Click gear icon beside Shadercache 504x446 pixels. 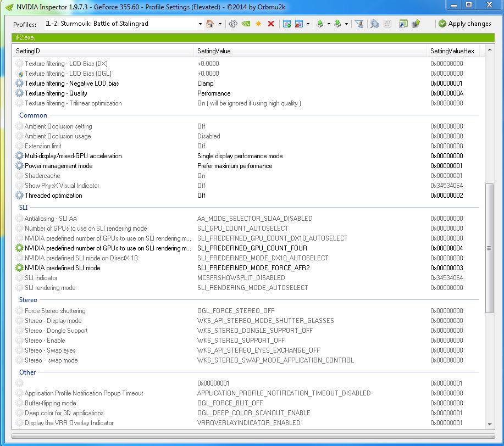pyautogui.click(x=19, y=176)
